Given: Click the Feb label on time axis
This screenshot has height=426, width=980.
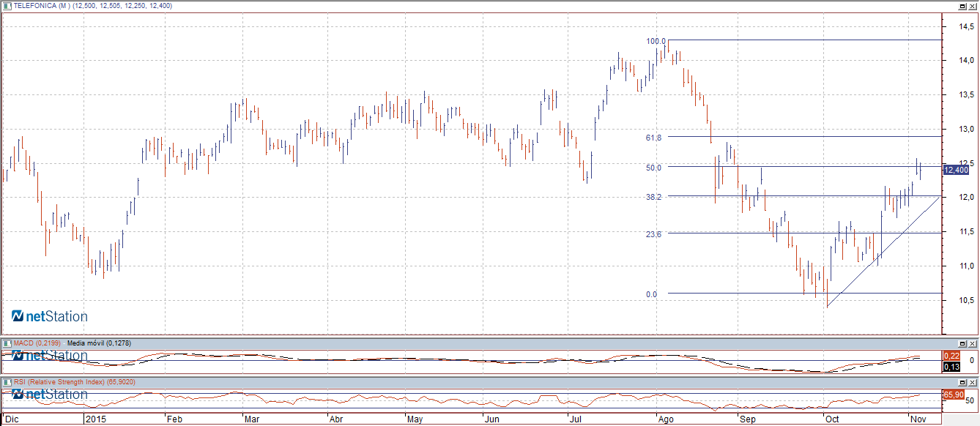Looking at the screenshot, I should tap(174, 419).
